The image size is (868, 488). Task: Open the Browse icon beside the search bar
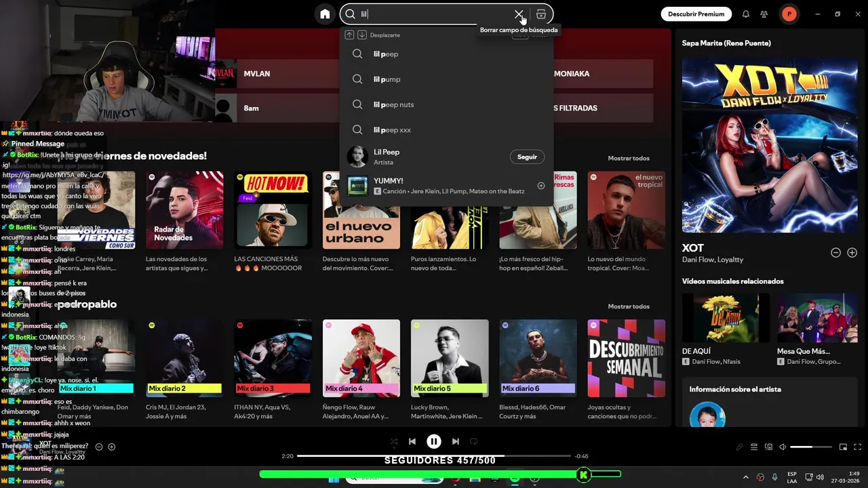click(541, 14)
